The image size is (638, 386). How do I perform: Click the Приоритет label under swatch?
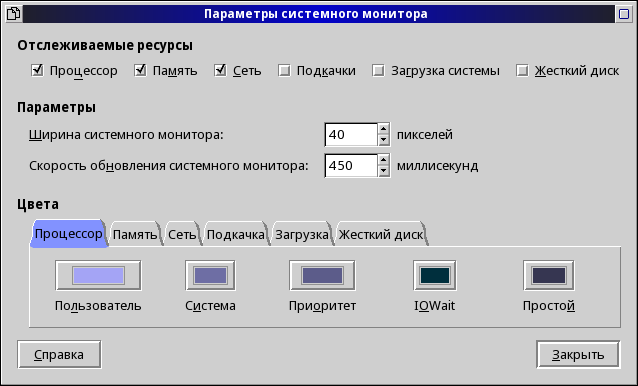(322, 306)
